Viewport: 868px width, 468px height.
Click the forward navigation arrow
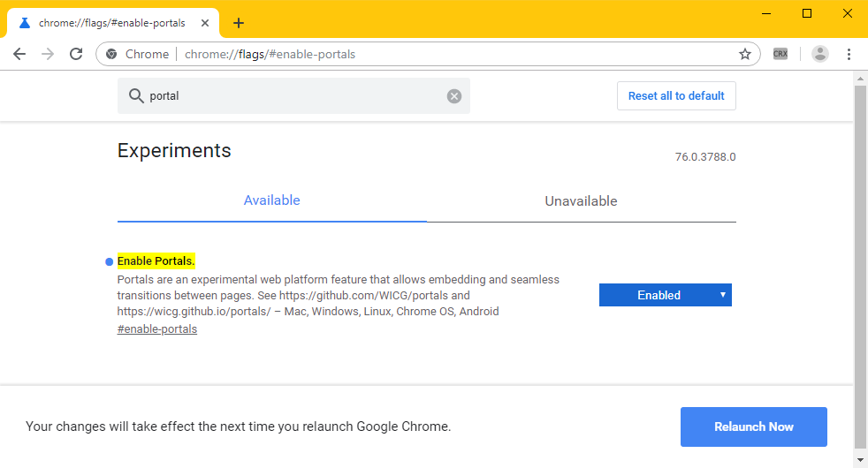(x=48, y=54)
